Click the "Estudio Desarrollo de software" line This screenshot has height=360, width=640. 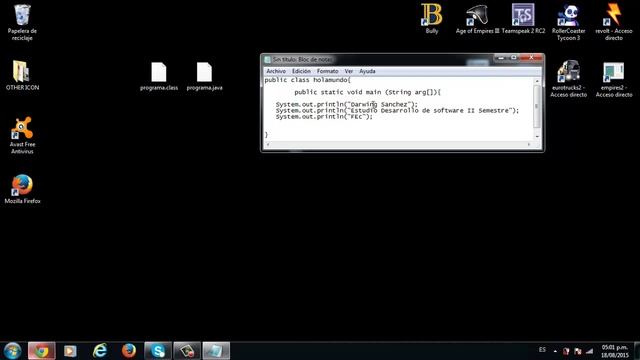click(397, 111)
